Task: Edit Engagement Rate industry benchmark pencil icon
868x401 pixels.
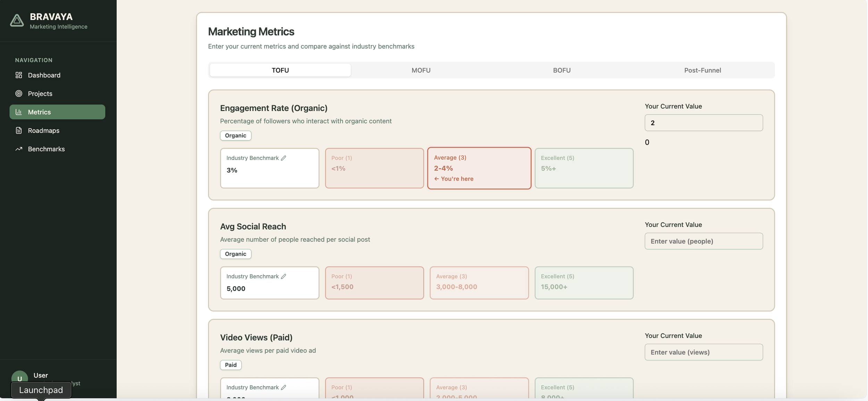Action: tap(284, 158)
